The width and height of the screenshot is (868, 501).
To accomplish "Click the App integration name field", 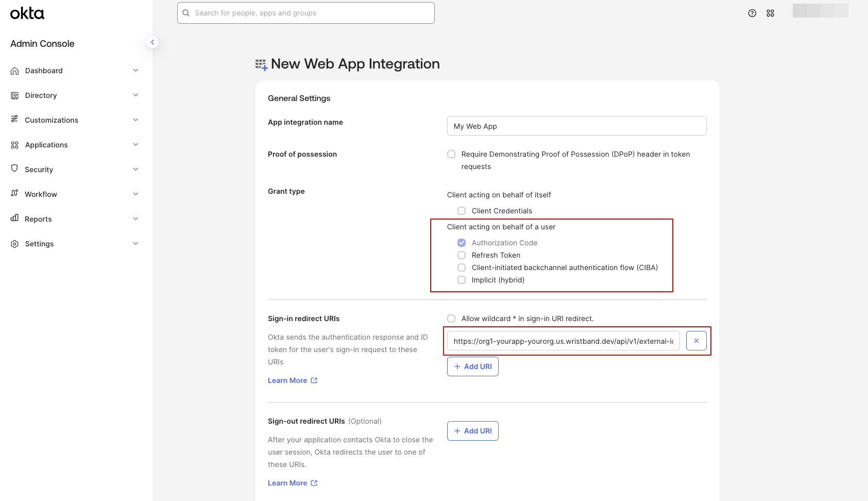I will pos(577,126).
